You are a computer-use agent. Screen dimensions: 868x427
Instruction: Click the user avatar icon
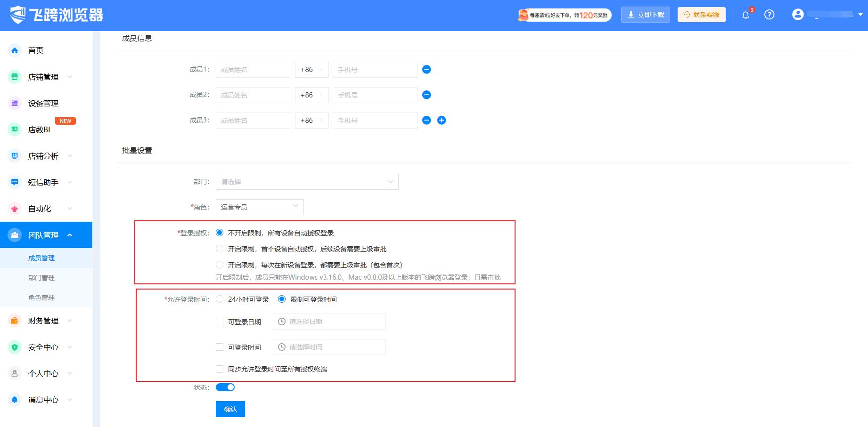(x=798, y=15)
